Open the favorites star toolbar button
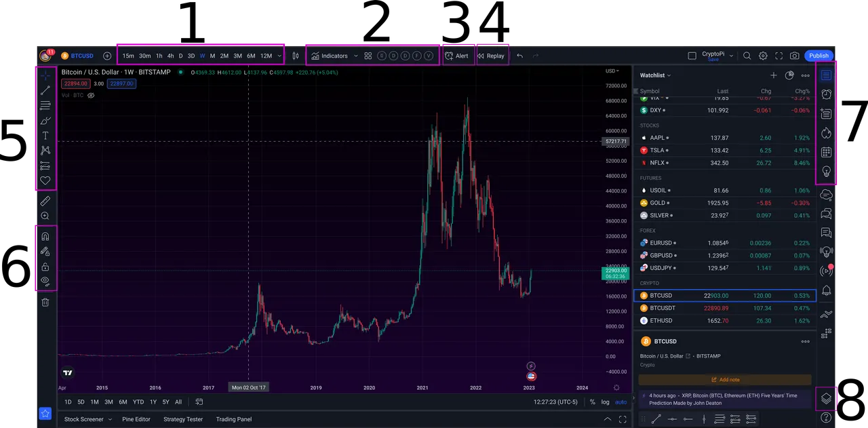Image resolution: width=868 pixels, height=428 pixels. 45,412
